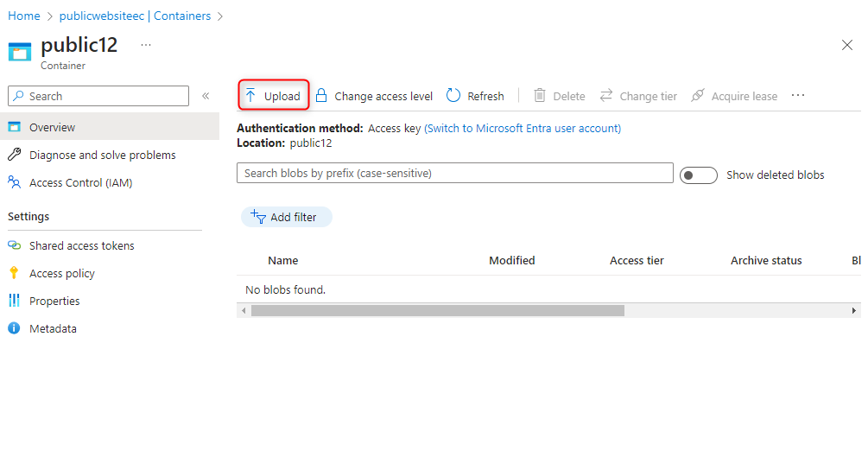
Task: Refresh the container blob list
Action: point(475,96)
